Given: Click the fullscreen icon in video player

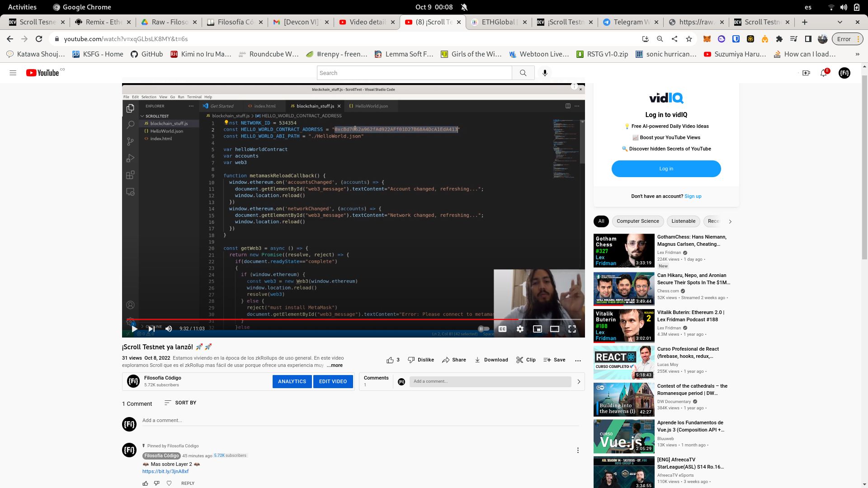Looking at the screenshot, I should [572, 328].
